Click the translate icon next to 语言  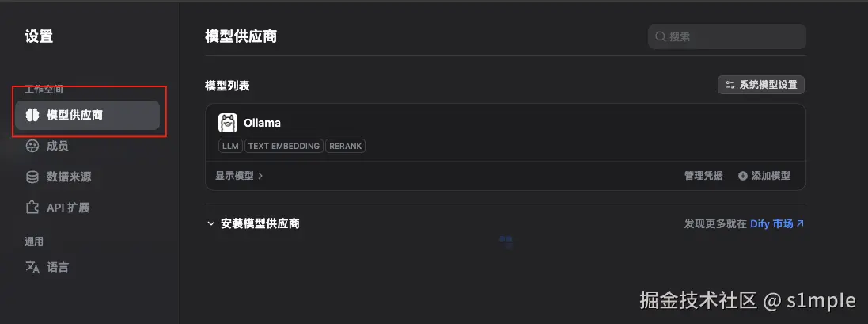(x=32, y=267)
